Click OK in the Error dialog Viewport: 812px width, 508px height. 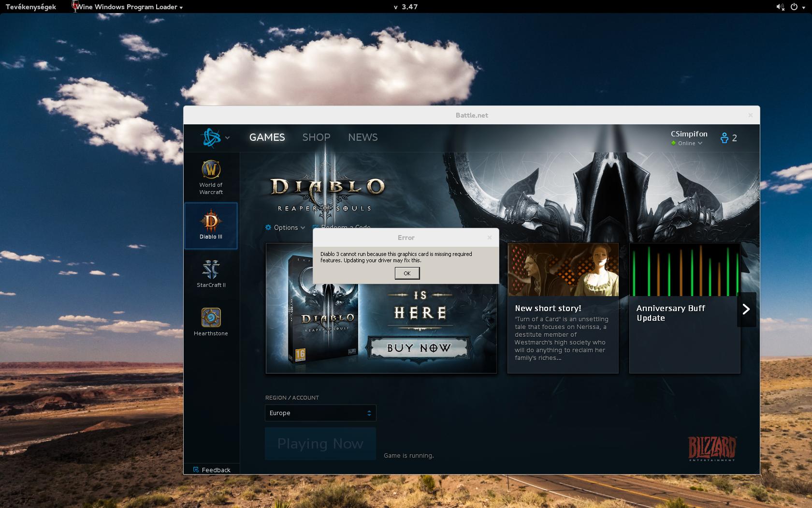407,273
